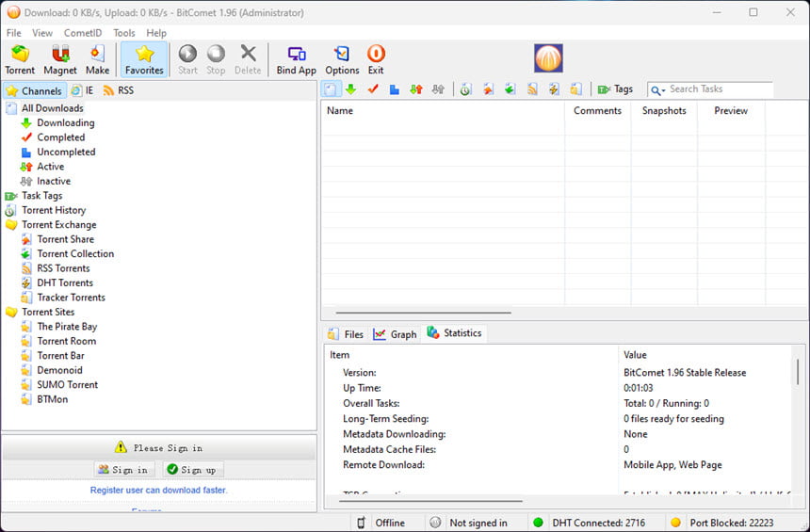Click the red Exit toolbar button
The image size is (810, 532).
point(376,60)
